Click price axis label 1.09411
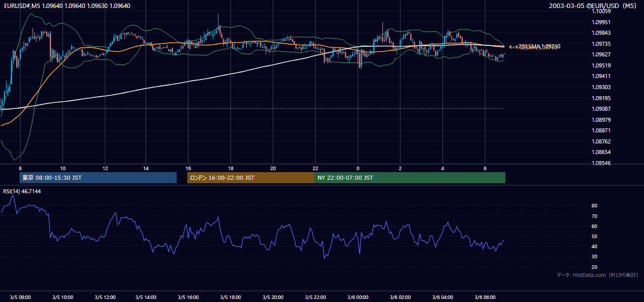Image resolution: width=644 pixels, height=302 pixels. coord(601,77)
